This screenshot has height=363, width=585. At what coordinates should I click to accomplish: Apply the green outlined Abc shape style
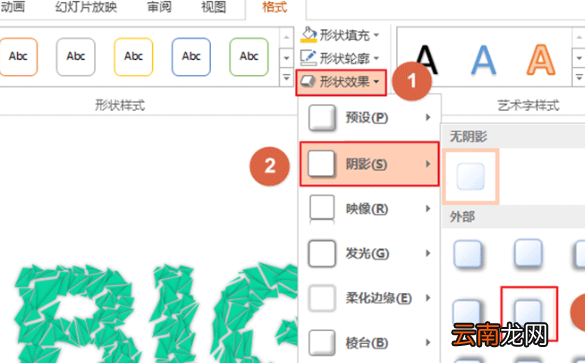249,57
